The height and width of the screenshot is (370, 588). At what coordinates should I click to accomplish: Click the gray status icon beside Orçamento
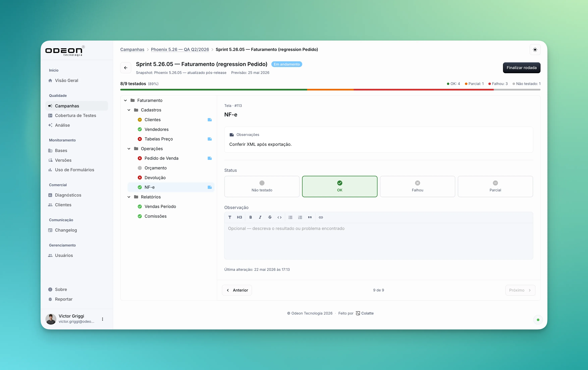point(140,168)
